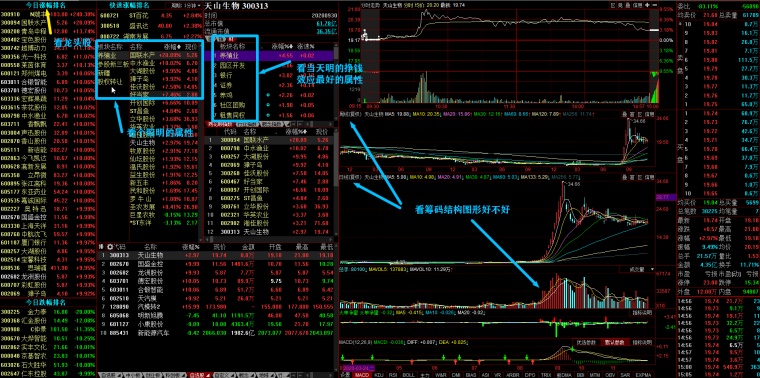Switch to the KDJ indicator tab
This screenshot has height=378, width=760.
coord(379,375)
